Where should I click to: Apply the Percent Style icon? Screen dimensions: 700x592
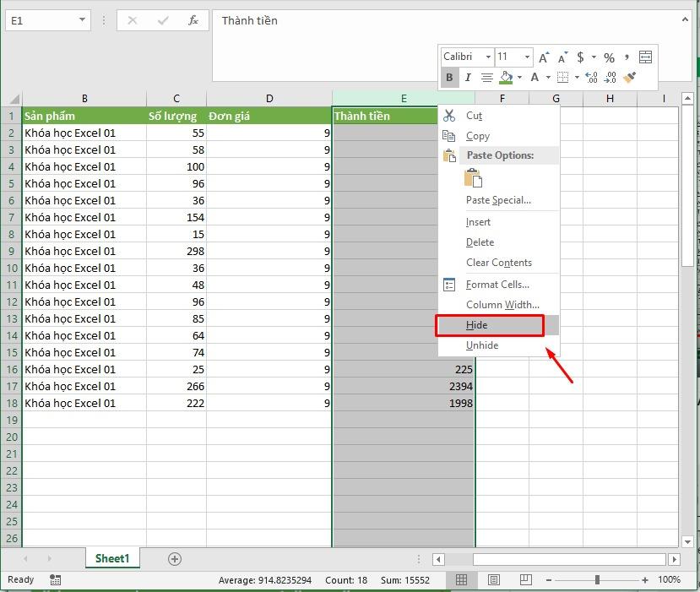[x=608, y=57]
